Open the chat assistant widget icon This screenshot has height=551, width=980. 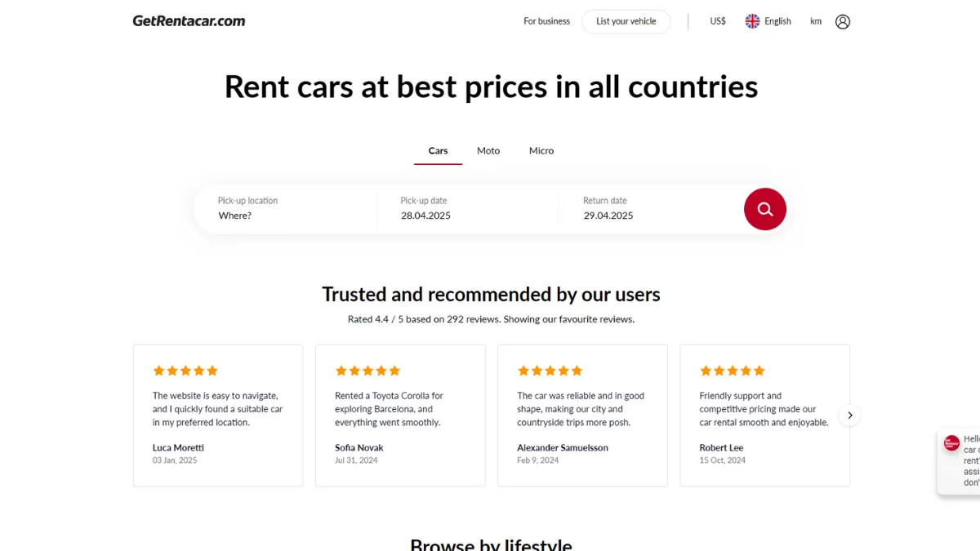click(x=951, y=443)
